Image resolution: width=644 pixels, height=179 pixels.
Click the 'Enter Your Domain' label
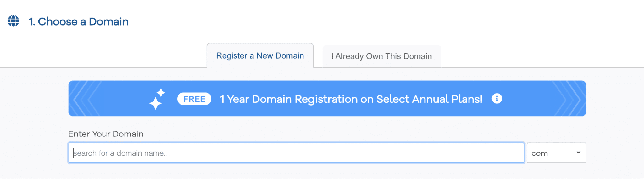(x=106, y=134)
